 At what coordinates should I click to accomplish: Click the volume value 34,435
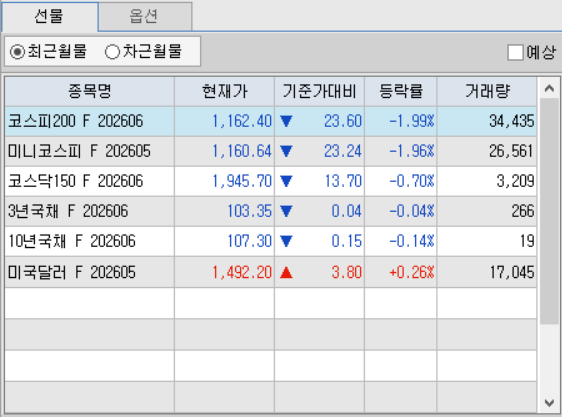pos(512,121)
